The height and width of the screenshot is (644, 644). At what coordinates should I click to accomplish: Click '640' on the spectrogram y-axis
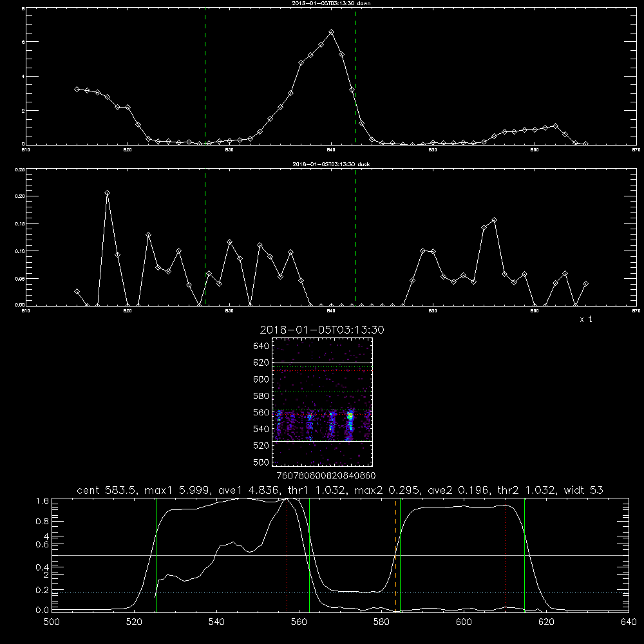pos(261,346)
